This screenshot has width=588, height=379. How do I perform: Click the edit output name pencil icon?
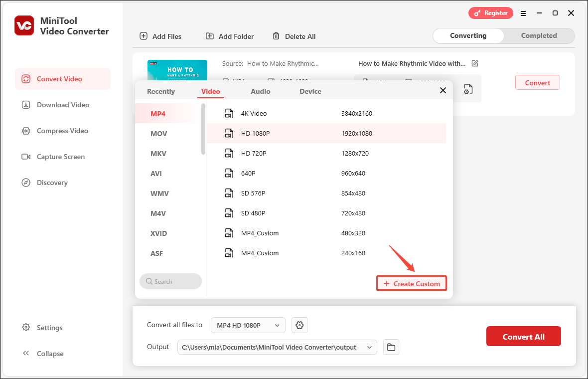point(475,63)
